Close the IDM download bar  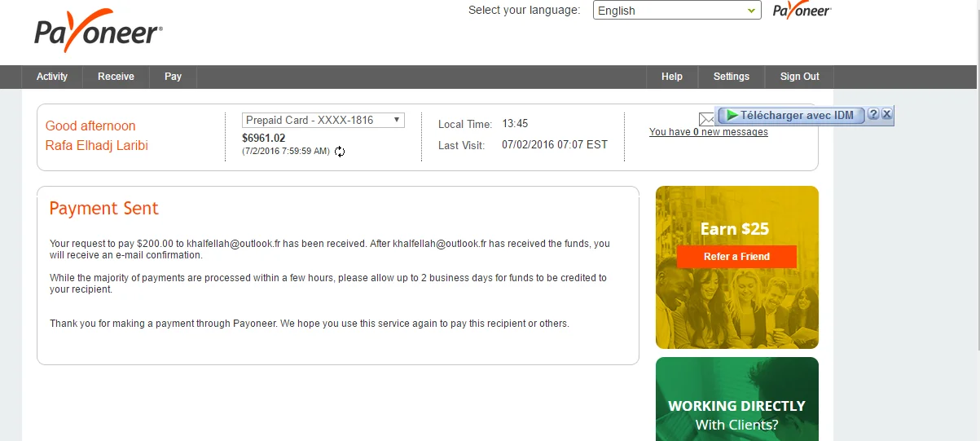click(x=887, y=115)
